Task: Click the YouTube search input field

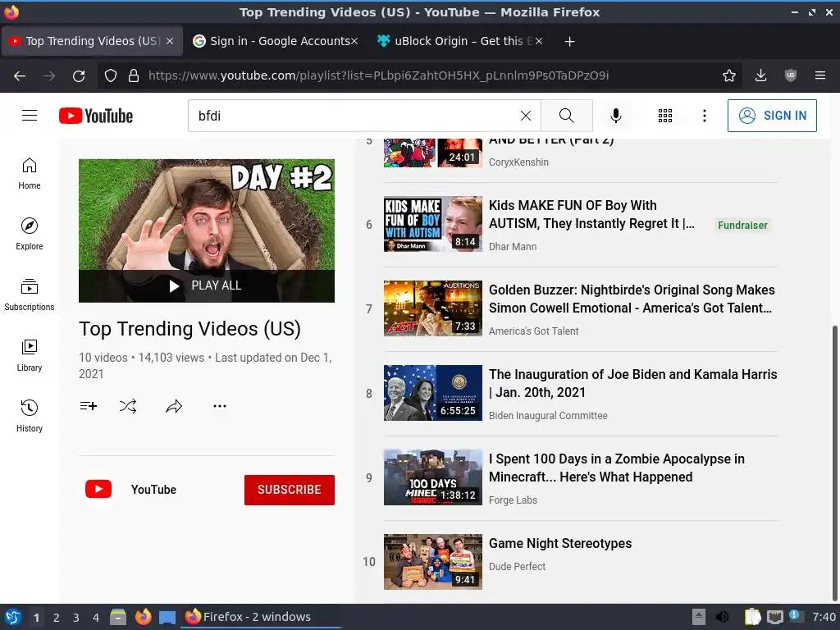Action: [x=354, y=116]
